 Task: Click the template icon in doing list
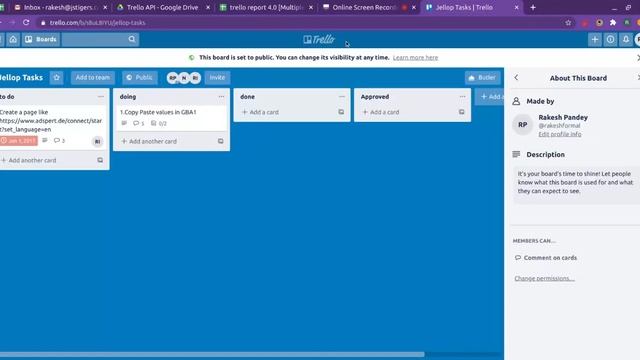pyautogui.click(x=220, y=141)
